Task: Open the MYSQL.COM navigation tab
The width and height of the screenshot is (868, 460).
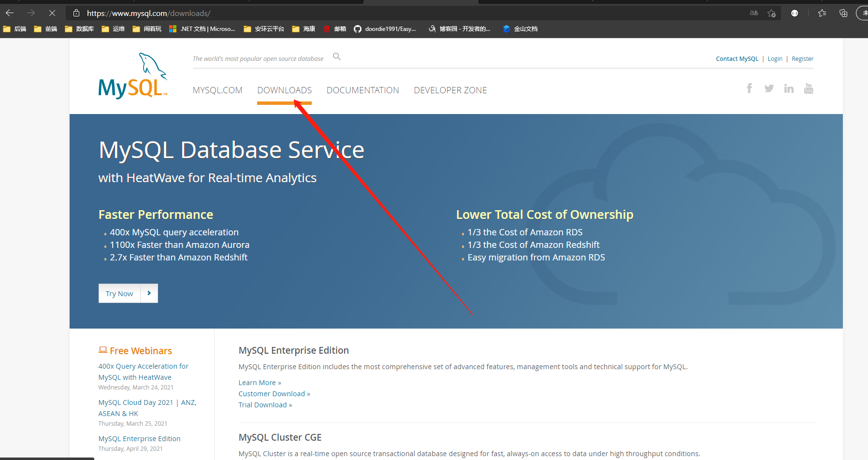Action: [x=217, y=90]
